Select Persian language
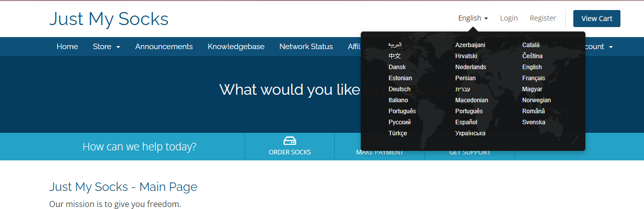Screen dimensions: 644x209 465,78
